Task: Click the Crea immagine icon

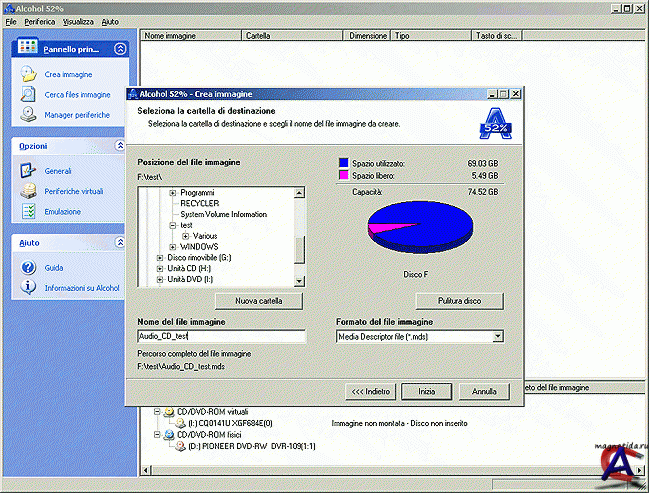Action: [x=27, y=75]
